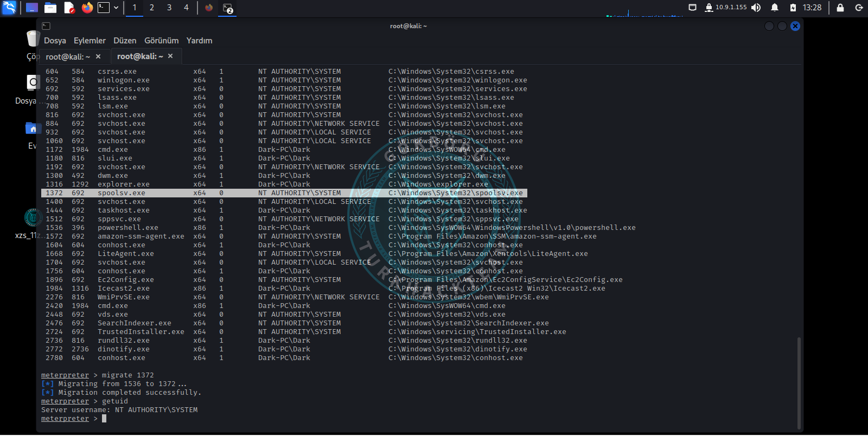This screenshot has width=868, height=436.
Task: Click the SearchIndexer.exe process name
Action: 135,323
